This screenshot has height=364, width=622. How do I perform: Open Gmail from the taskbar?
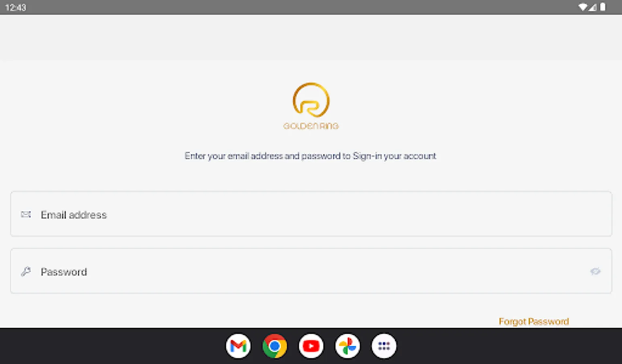click(238, 346)
